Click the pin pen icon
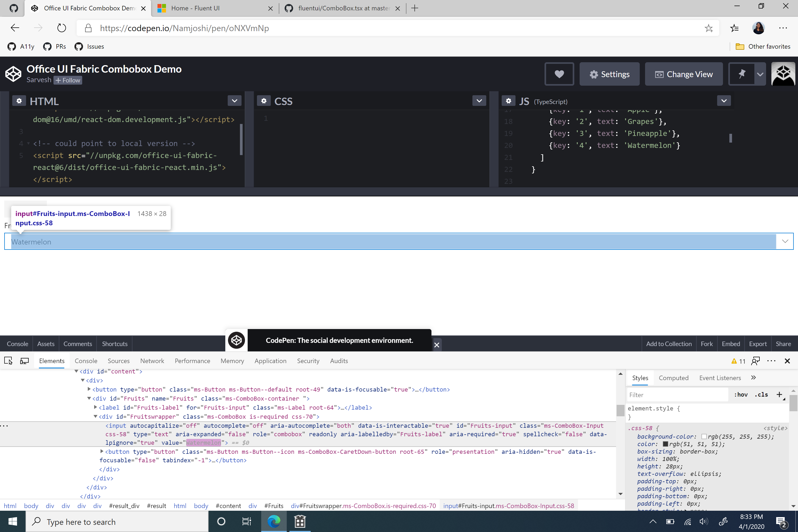 click(x=742, y=74)
